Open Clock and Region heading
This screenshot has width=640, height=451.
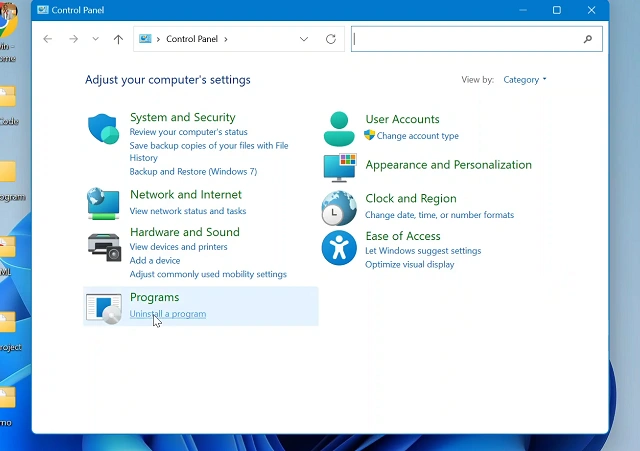[411, 198]
